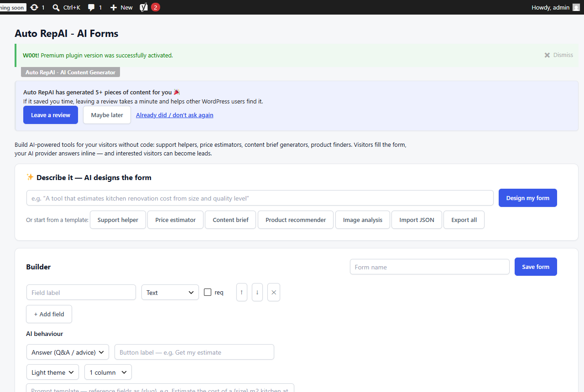The width and height of the screenshot is (584, 392).
Task: Click the Import JSON button
Action: pyautogui.click(x=417, y=220)
